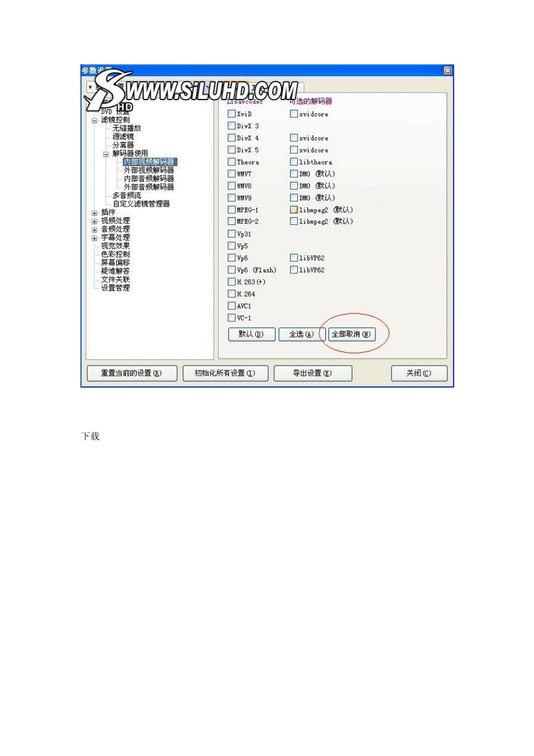Image resolution: width=534 pixels, height=756 pixels.
Task: Open 外部视频解码器 settings
Action: click(149, 170)
